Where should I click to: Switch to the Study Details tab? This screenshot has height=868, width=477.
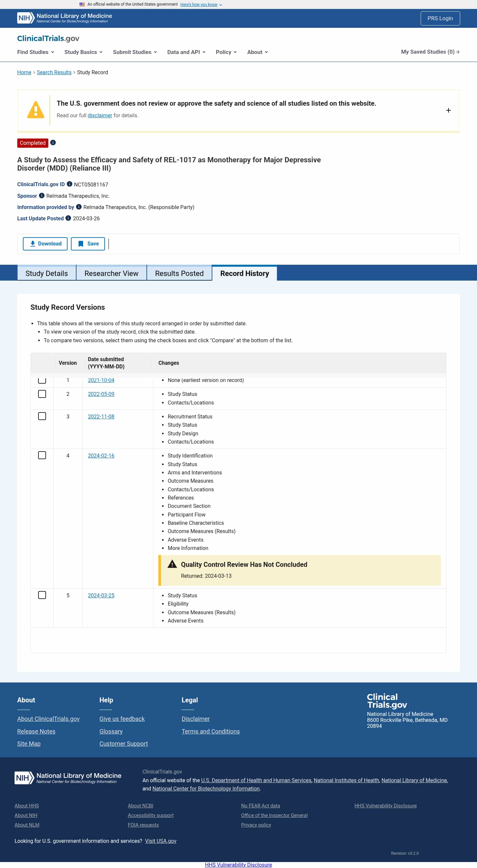pos(46,273)
